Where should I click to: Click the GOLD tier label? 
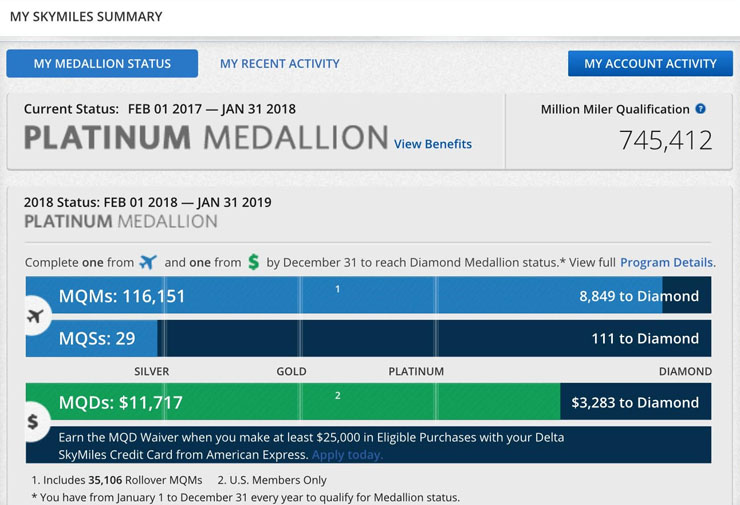pos(291,371)
